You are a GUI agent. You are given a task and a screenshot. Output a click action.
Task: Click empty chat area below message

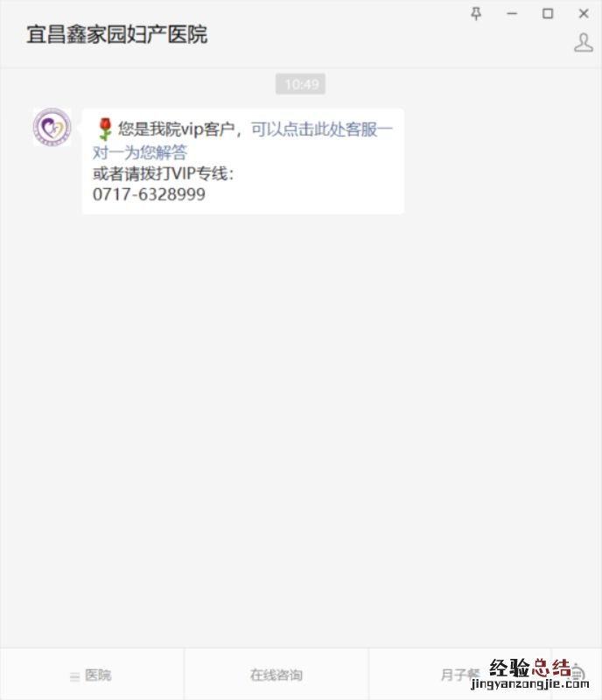[300, 424]
